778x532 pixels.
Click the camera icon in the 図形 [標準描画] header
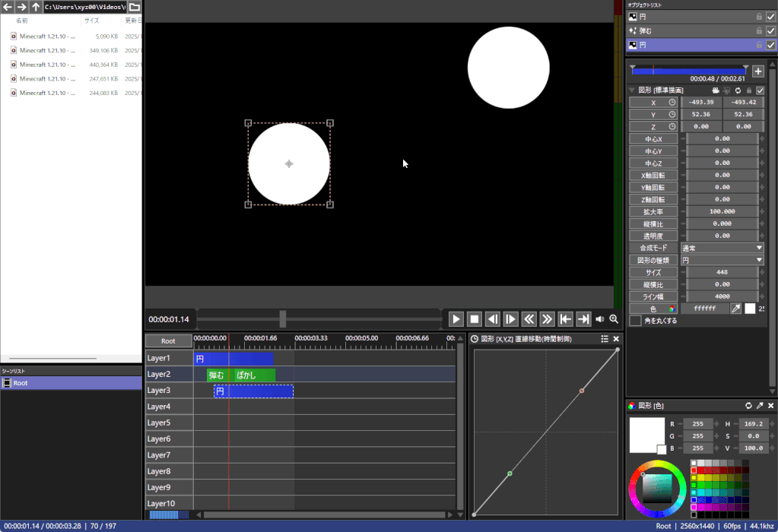coord(715,90)
